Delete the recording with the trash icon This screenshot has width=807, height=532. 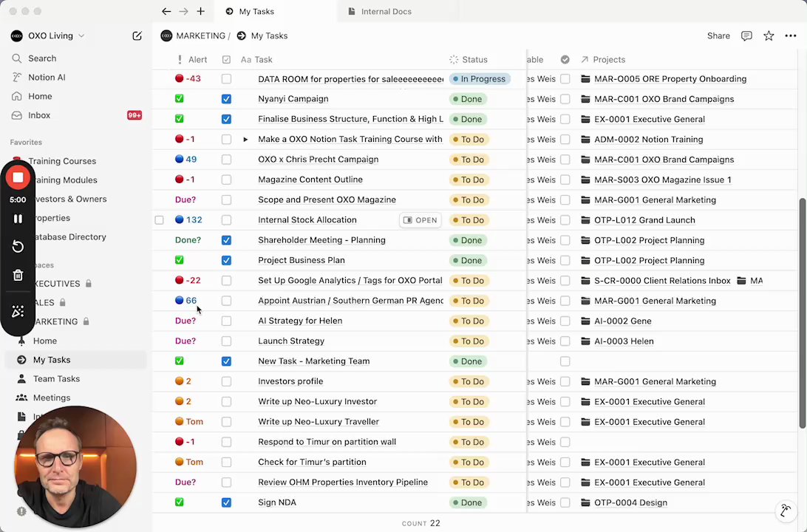(x=18, y=275)
